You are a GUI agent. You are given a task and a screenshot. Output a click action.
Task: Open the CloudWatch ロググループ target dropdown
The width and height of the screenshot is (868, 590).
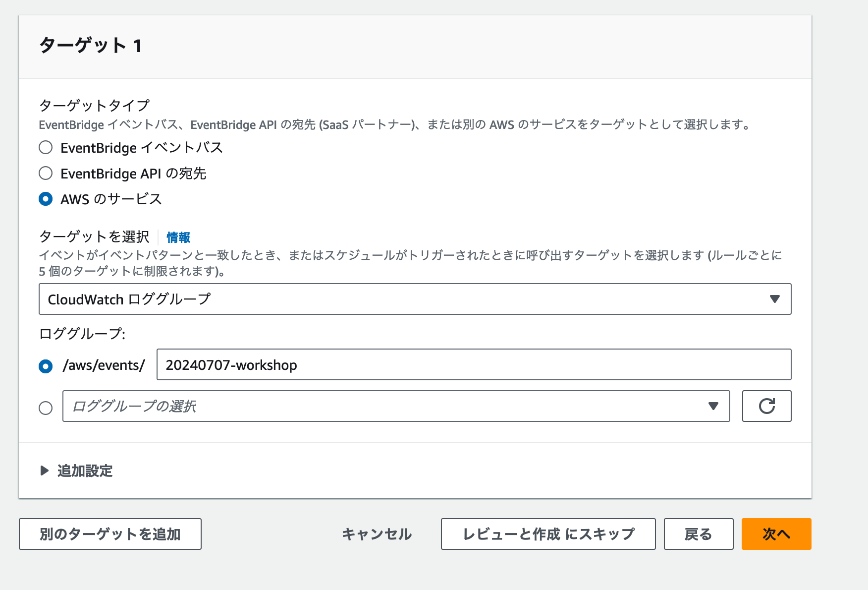[414, 299]
